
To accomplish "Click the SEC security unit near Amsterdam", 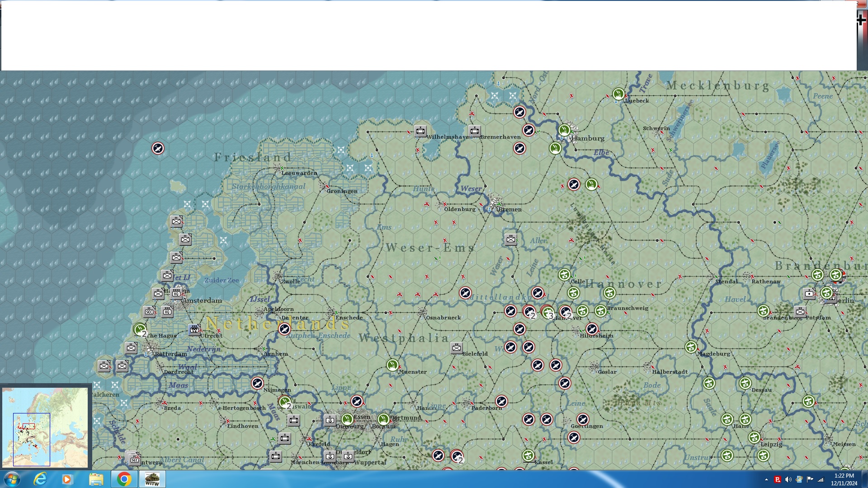I will click(x=149, y=312).
